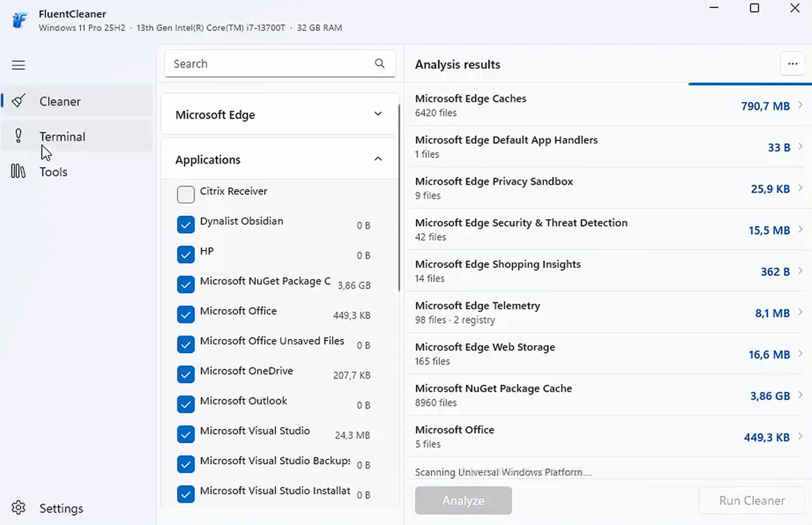The height and width of the screenshot is (525, 812).
Task: Collapse the Applications section
Action: tap(378, 159)
